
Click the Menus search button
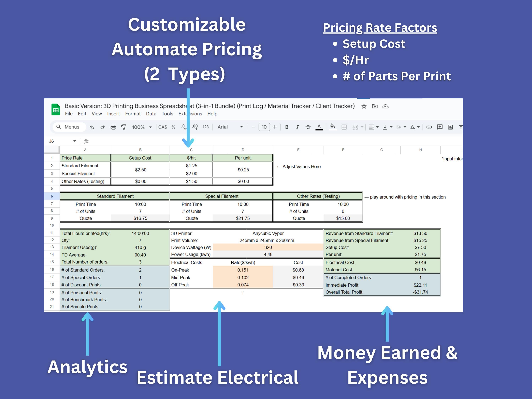69,127
